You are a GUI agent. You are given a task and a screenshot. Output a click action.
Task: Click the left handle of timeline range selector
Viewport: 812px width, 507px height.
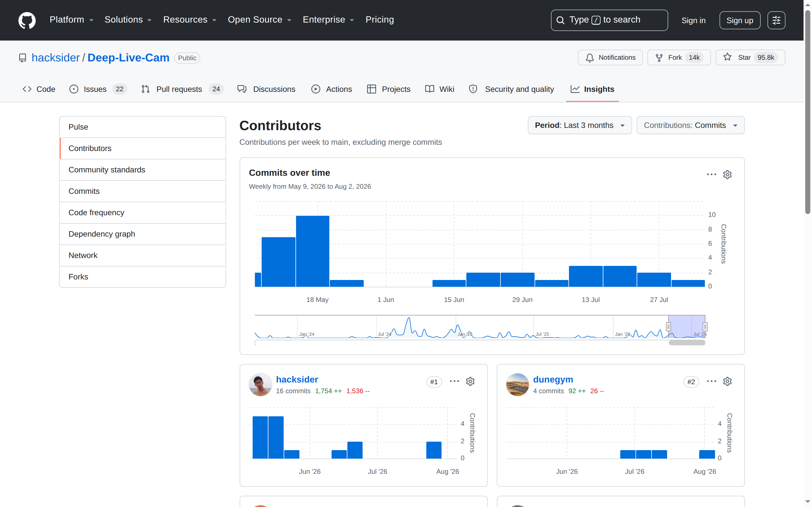coord(668,327)
